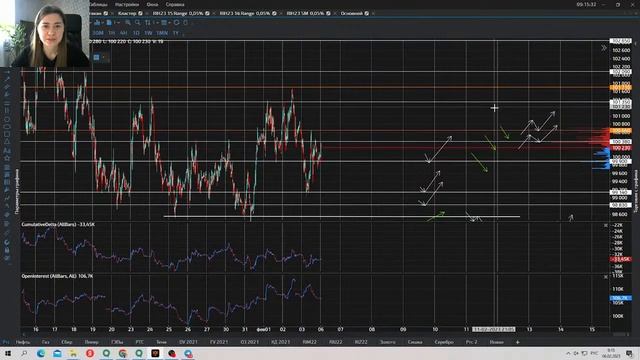Add a new chart tab with plus

coord(518,342)
